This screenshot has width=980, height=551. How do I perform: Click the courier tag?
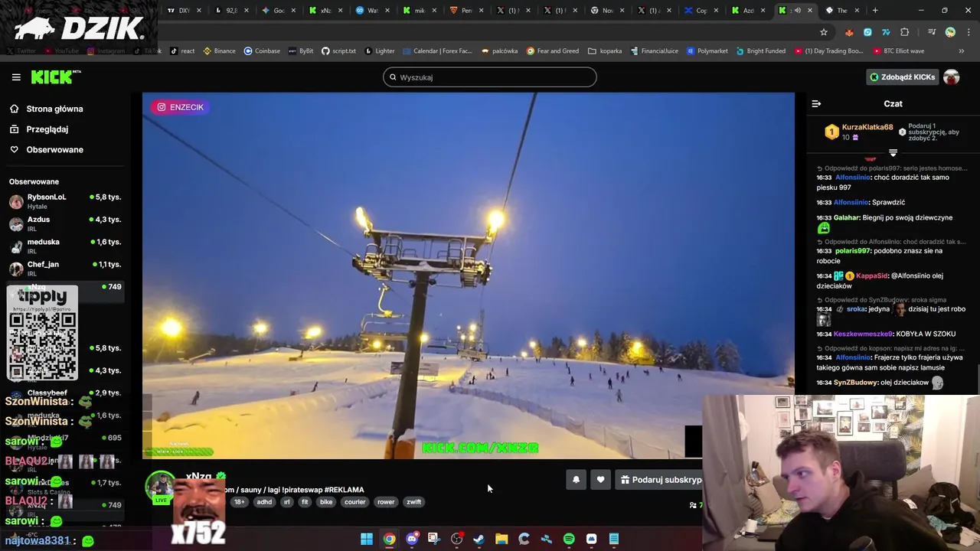355,502
